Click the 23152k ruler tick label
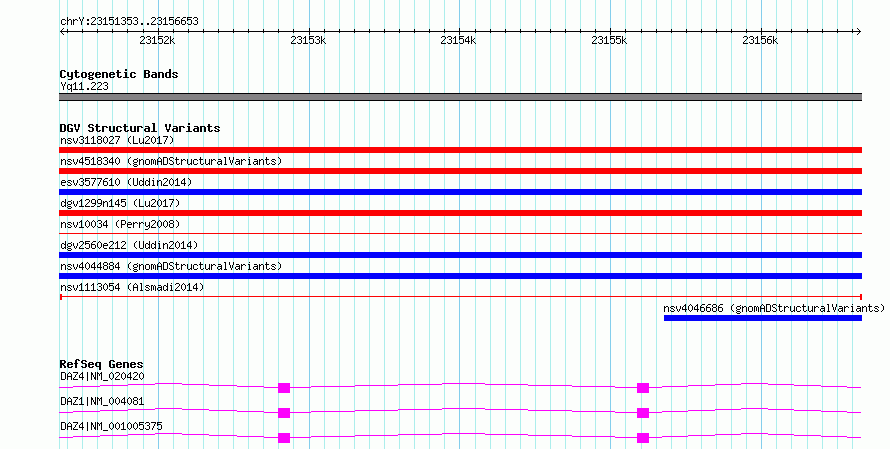 (x=157, y=40)
